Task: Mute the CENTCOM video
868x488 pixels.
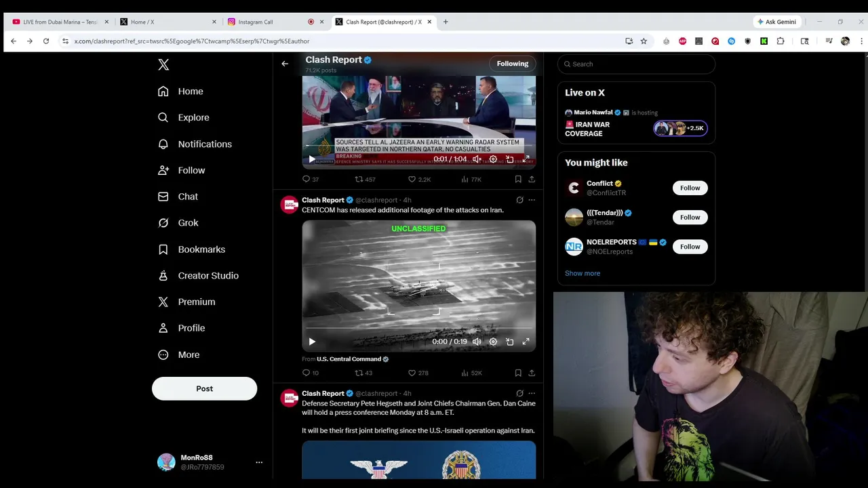Action: pyautogui.click(x=477, y=342)
